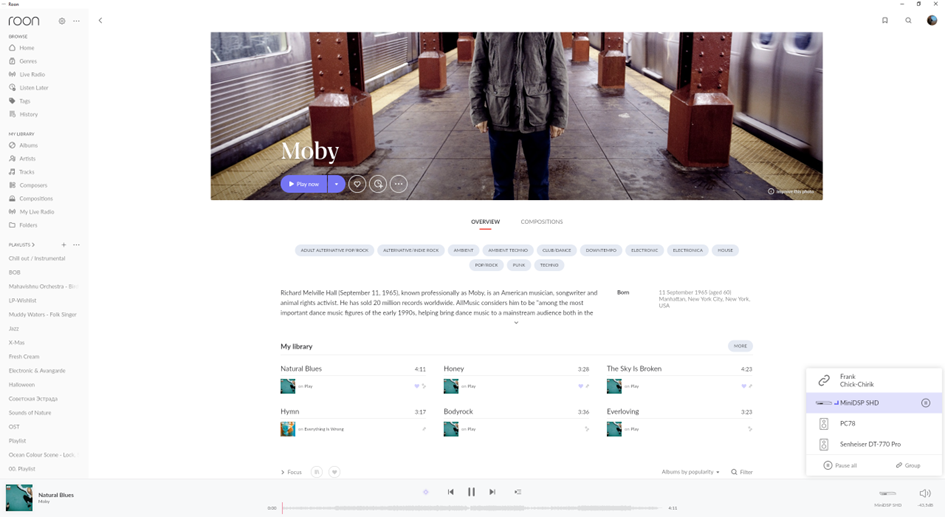Screen dimensions: 945x517
Task: Open Tags in sidebar
Action: tap(19, 101)
